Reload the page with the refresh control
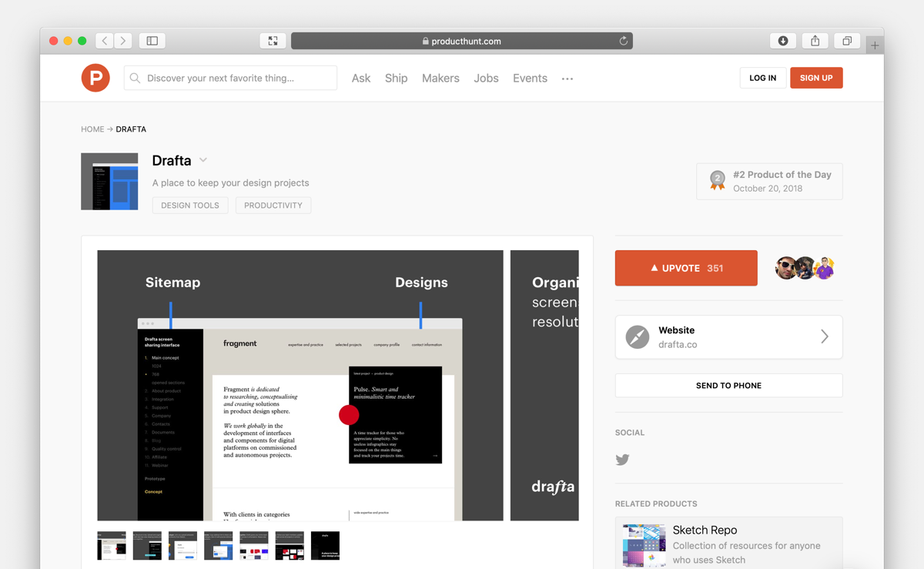The height and width of the screenshot is (569, 924). 623,41
